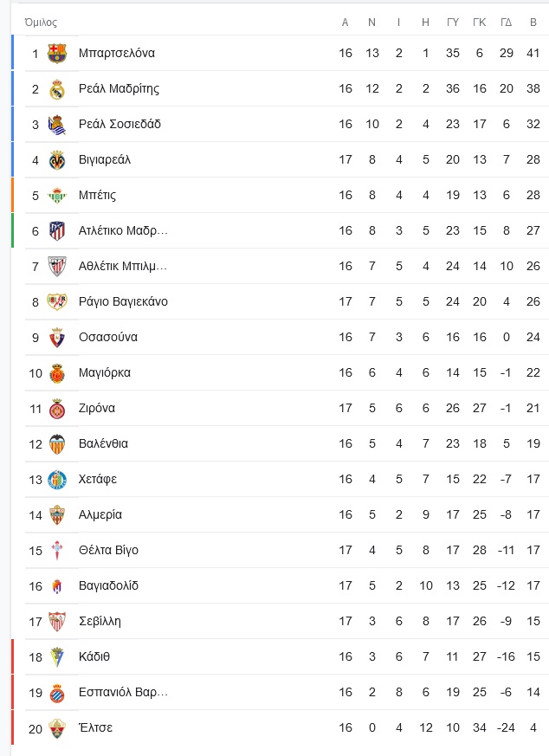
Task: Click the Espanyol crest icon
Action: (x=57, y=693)
